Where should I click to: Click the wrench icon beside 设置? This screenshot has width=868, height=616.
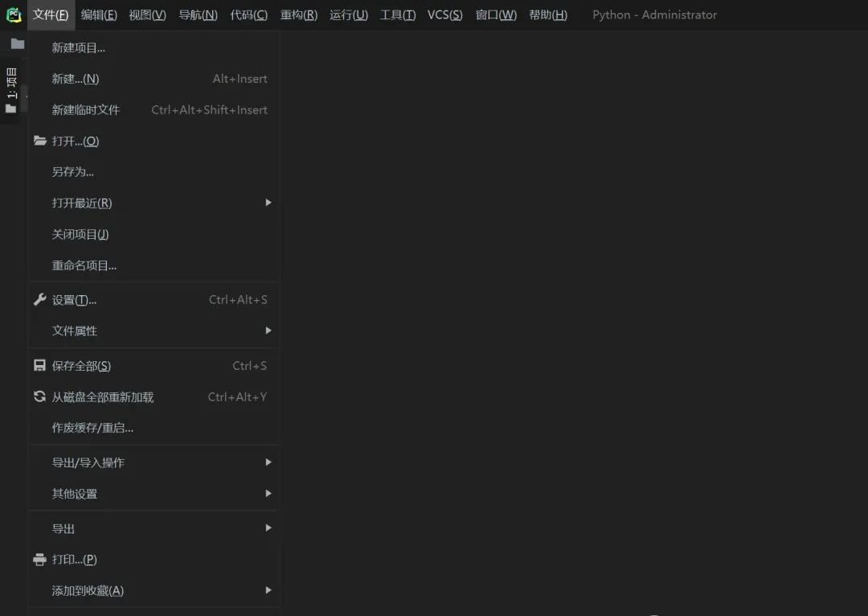point(40,300)
